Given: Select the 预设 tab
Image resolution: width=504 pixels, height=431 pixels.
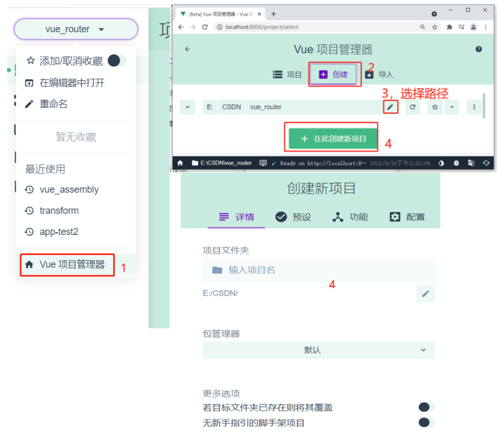Looking at the screenshot, I should click(x=293, y=217).
